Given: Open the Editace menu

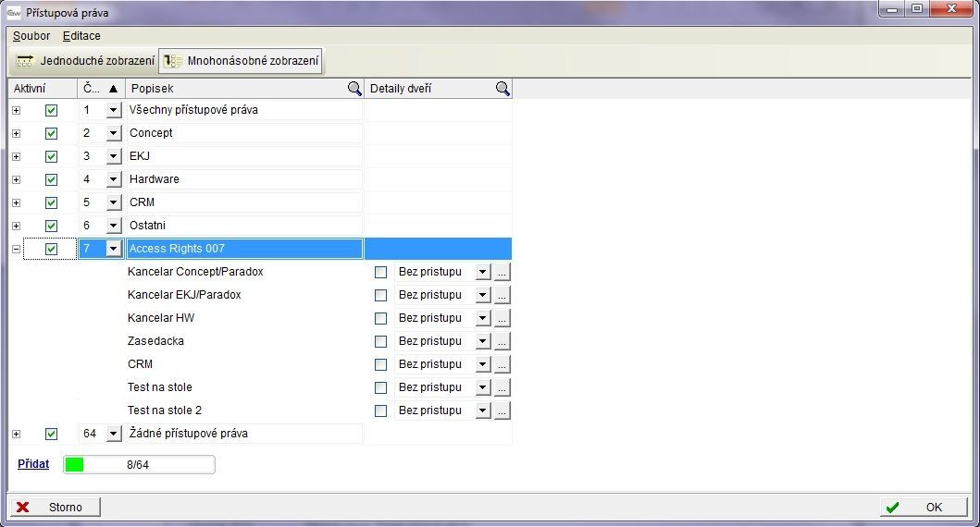Looking at the screenshot, I should pos(81,36).
